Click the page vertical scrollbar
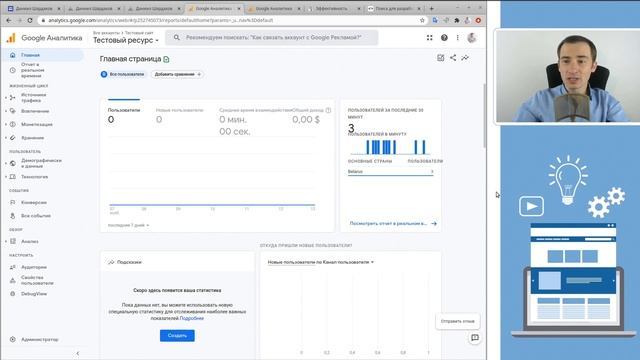This screenshot has width=640, height=360. point(484,116)
